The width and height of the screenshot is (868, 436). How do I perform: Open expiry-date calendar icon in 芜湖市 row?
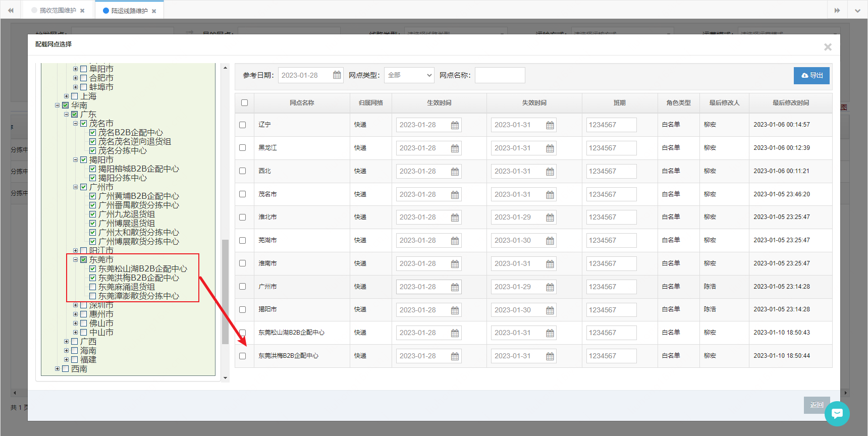coord(550,241)
